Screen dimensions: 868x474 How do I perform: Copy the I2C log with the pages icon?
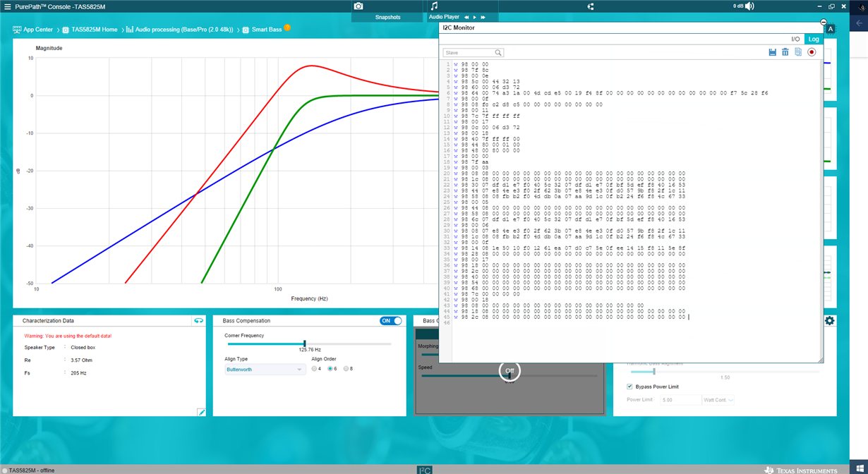798,52
